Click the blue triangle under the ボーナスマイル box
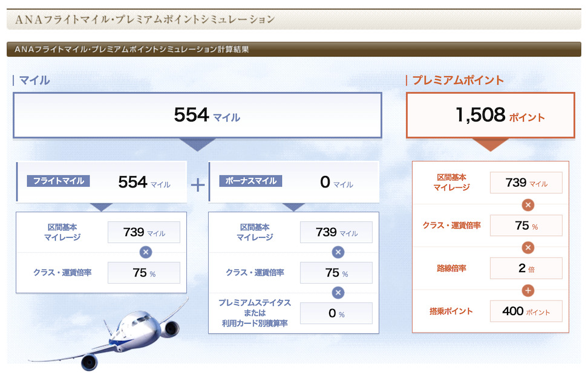This screenshot has width=588, height=381. tap(293, 207)
